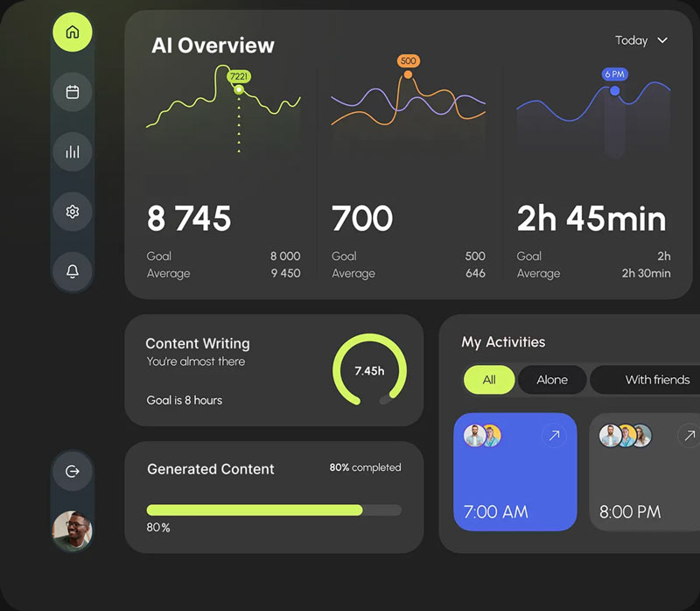Open the Calendar icon in sidebar

click(x=73, y=92)
